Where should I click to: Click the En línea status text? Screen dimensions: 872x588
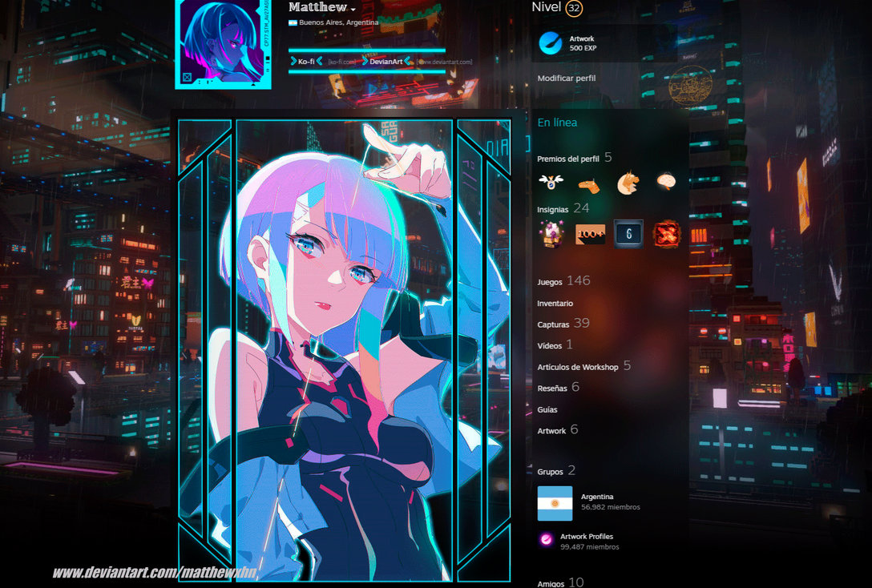pos(557,123)
